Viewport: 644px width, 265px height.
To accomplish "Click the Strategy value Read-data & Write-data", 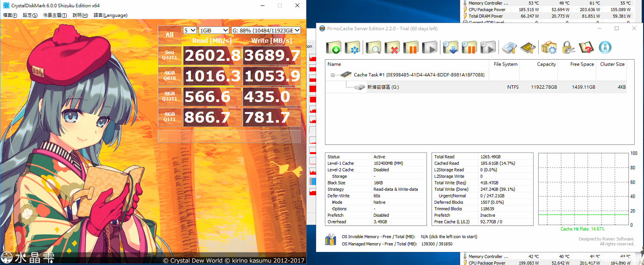I will tap(395, 189).
